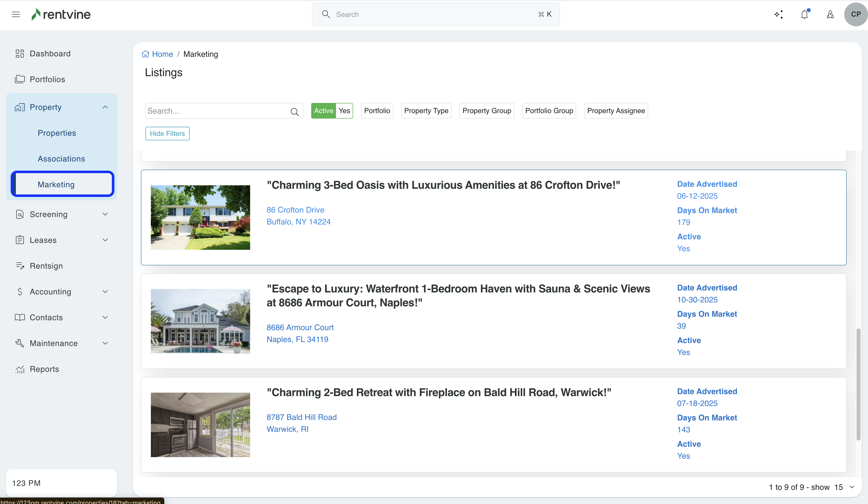Viewport: 868px width, 504px height.
Task: Click the Rentvine logo
Action: tap(61, 14)
